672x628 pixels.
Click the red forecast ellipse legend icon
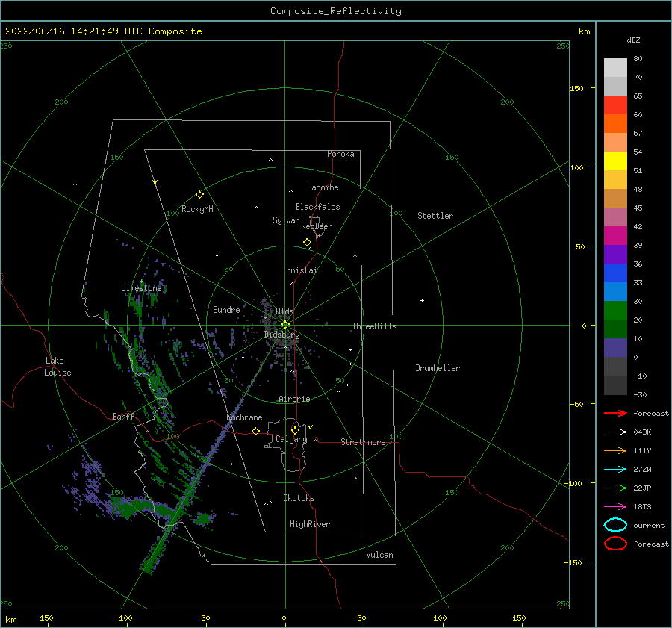(x=615, y=544)
